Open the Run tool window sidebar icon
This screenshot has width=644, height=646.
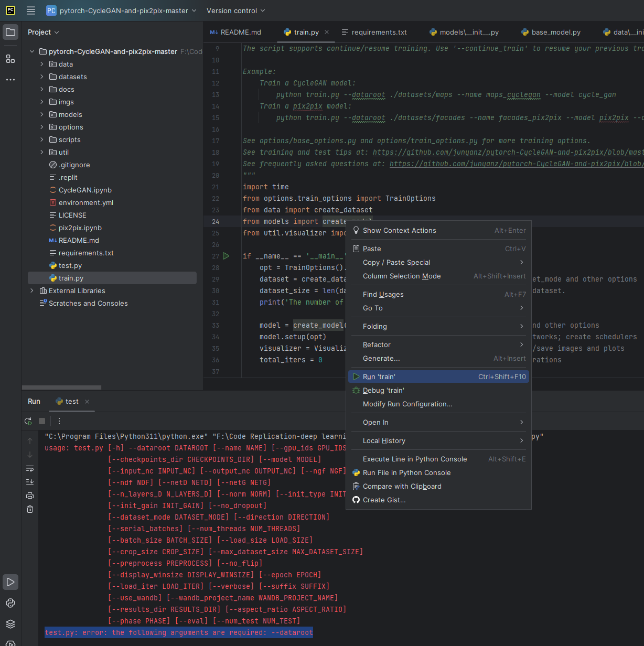pyautogui.click(x=10, y=582)
